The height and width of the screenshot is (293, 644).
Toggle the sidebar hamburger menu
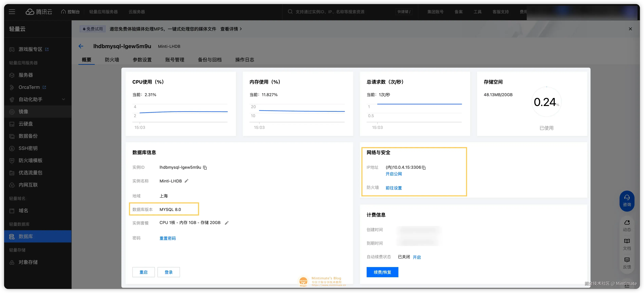click(12, 12)
